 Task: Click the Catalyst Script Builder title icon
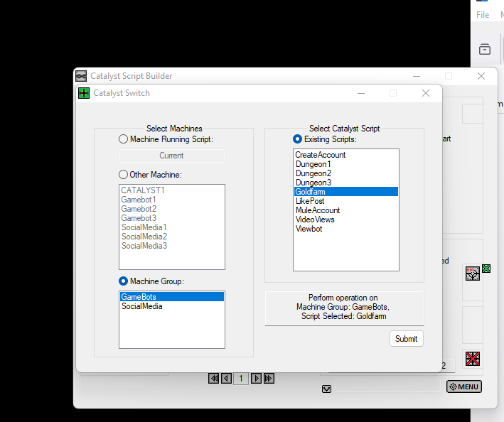click(81, 76)
